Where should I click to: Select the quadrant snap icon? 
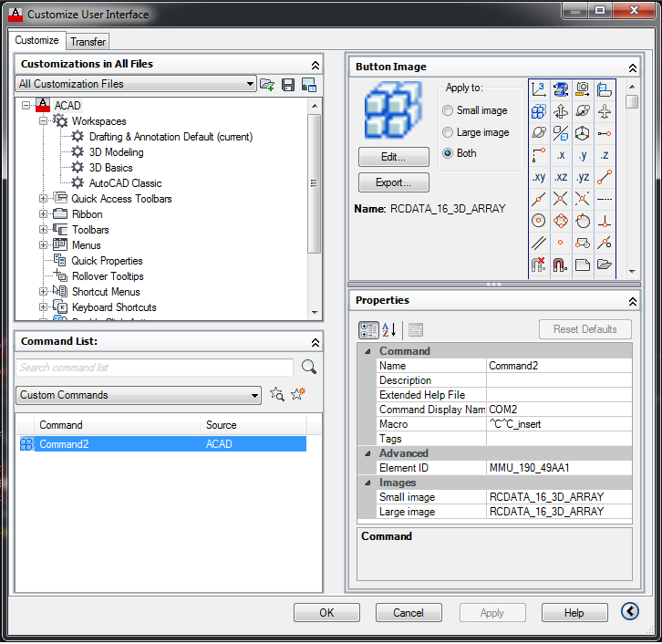tap(561, 221)
